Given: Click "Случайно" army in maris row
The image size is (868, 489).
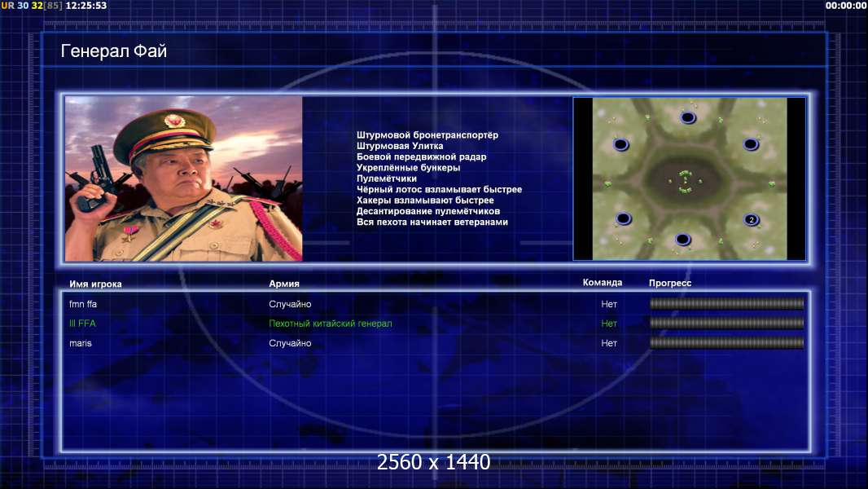Looking at the screenshot, I should click(290, 343).
